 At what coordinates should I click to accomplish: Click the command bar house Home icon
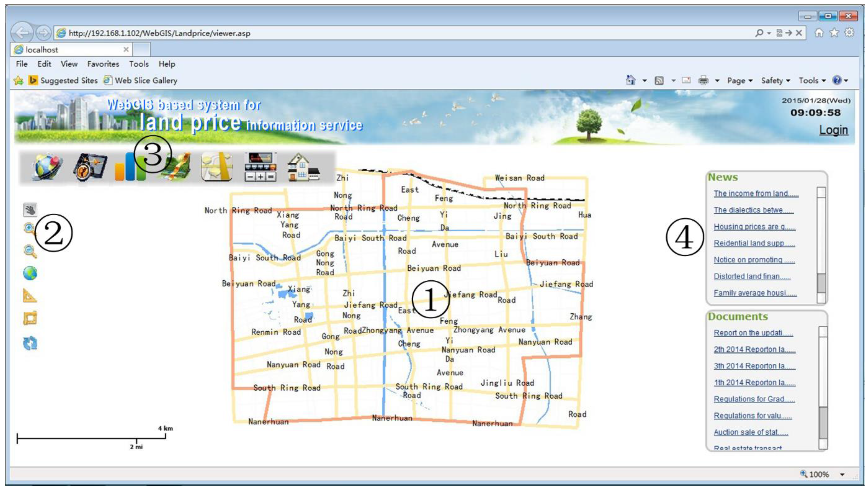pyautogui.click(x=630, y=80)
